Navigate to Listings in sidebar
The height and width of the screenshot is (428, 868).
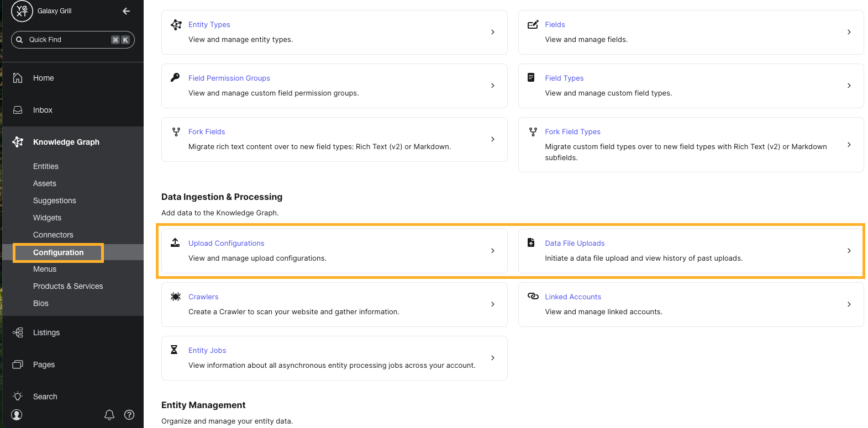pyautogui.click(x=46, y=332)
